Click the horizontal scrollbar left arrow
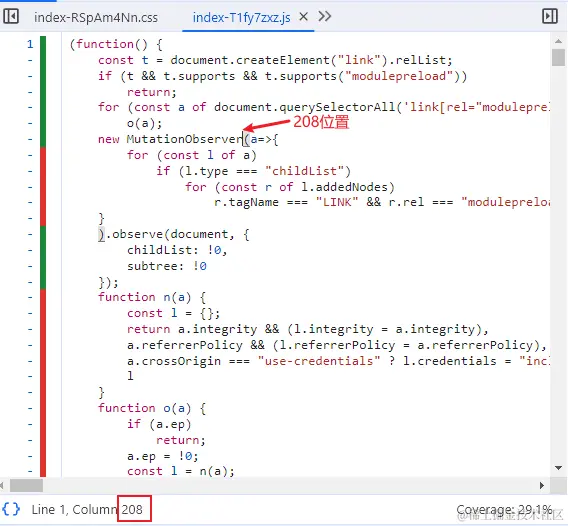Viewport: 568px width, 526px height. (2, 485)
